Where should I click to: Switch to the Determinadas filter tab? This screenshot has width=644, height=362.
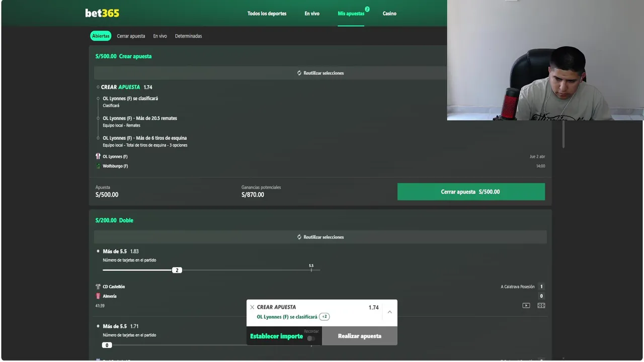click(x=188, y=36)
